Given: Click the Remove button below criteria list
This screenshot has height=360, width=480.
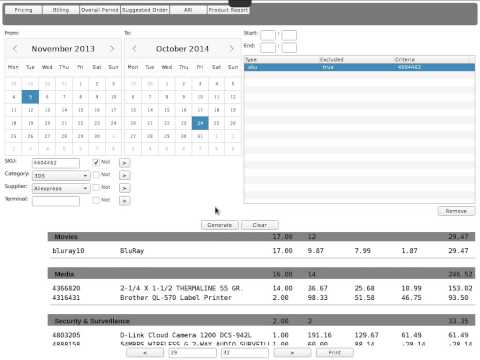Looking at the screenshot, I should pos(456,211).
